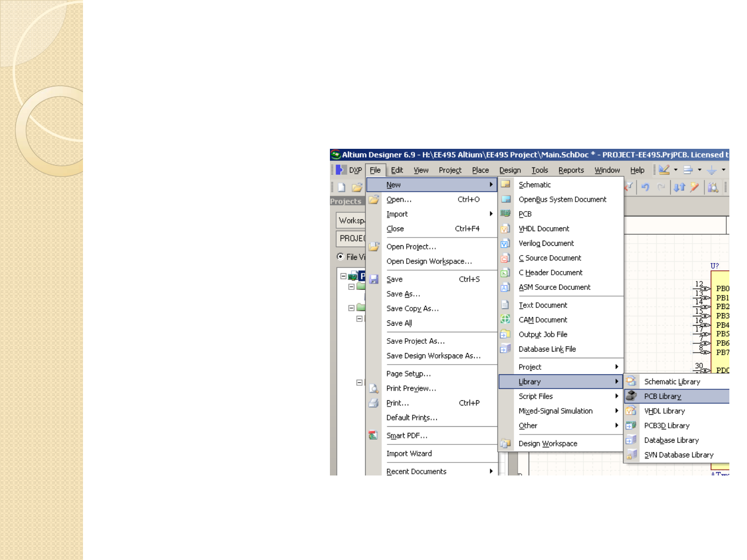Select SVN Database Library
Image resolution: width=747 pixels, height=560 pixels.
(x=677, y=455)
